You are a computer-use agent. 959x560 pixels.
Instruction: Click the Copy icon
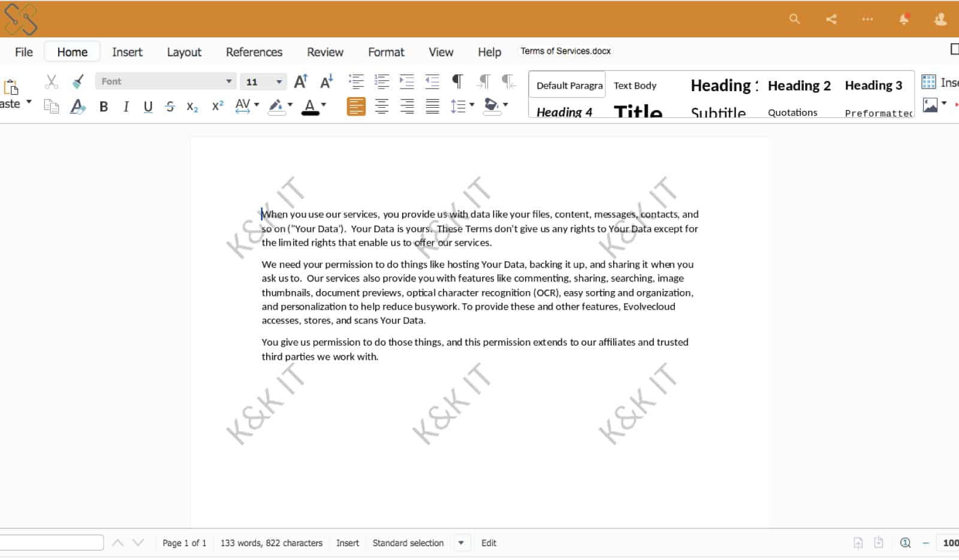(51, 105)
